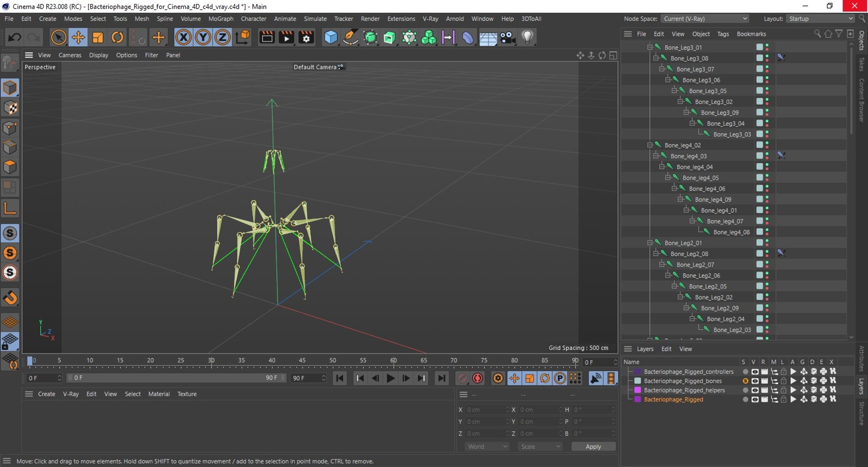Open Layout Startup dropdown
Screen dimensions: 868x467
coord(820,19)
